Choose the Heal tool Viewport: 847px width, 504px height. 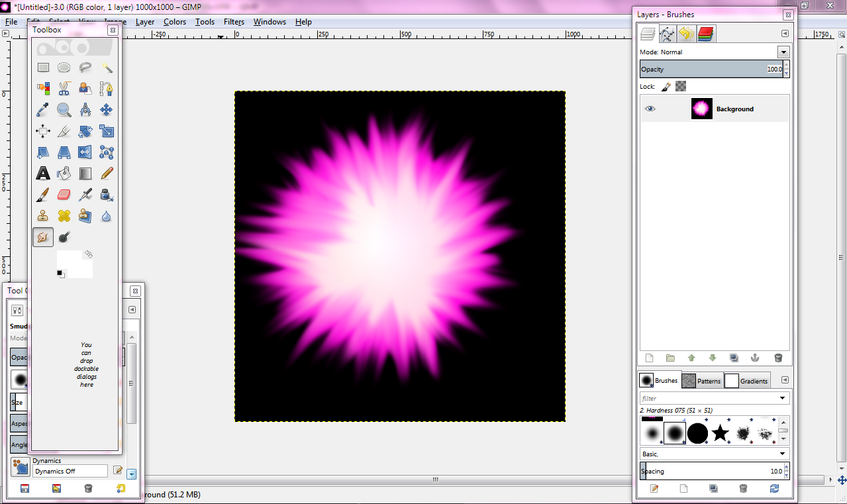pyautogui.click(x=64, y=216)
